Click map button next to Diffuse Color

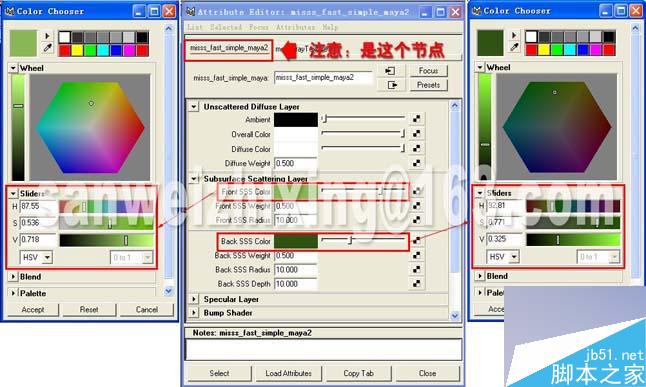(417, 148)
